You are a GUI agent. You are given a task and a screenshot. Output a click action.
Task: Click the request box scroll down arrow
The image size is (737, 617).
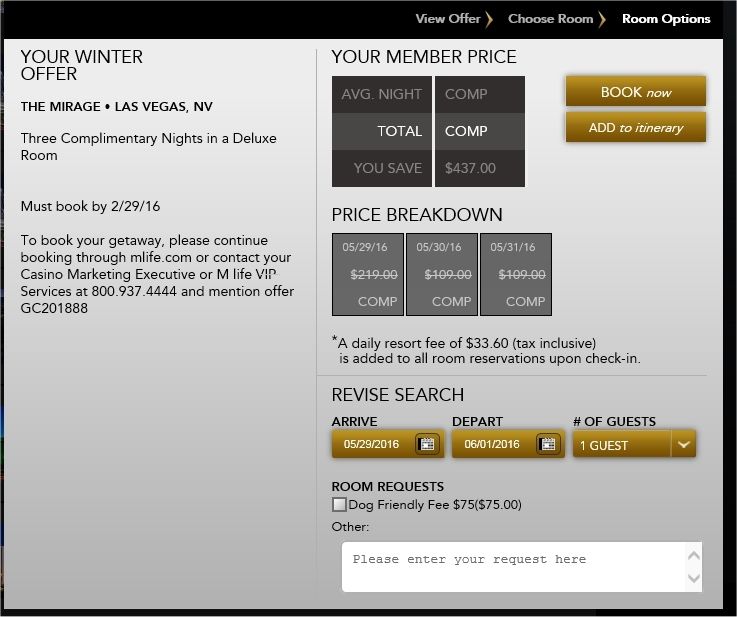pos(694,578)
